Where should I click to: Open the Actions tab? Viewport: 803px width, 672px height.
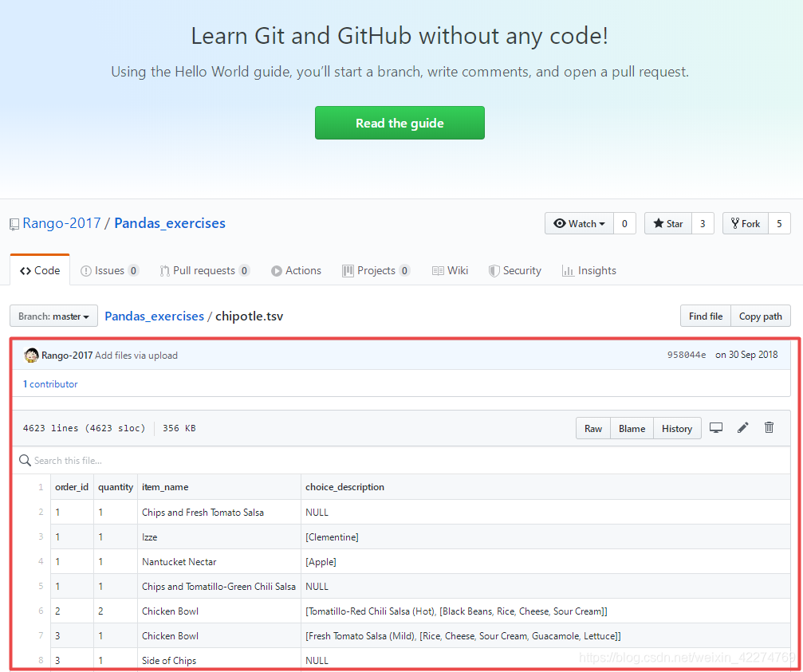pyautogui.click(x=296, y=270)
